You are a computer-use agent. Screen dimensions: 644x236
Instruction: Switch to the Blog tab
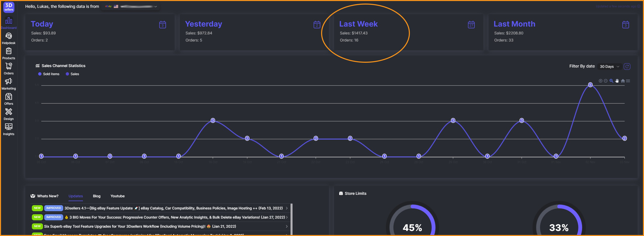coord(97,196)
